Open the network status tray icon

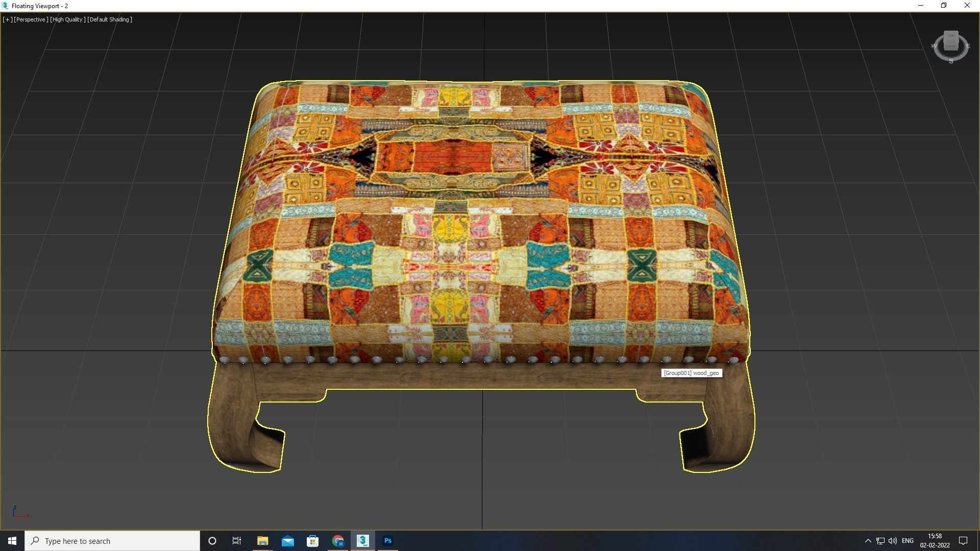click(880, 541)
